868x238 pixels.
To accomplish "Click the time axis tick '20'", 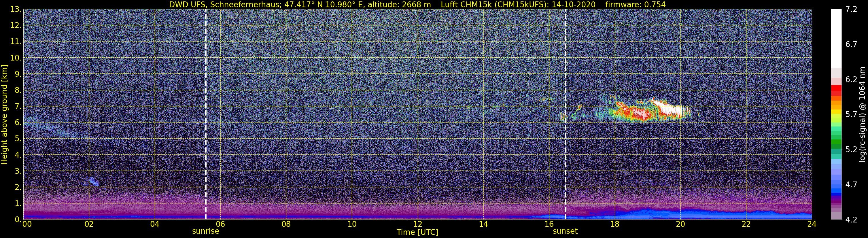I will tap(680, 224).
